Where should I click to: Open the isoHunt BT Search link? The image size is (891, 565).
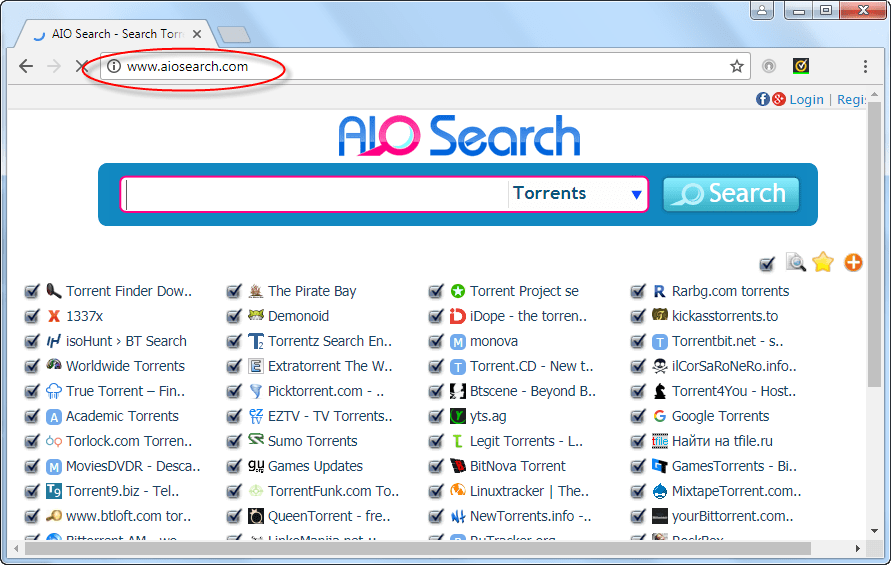[x=126, y=341]
